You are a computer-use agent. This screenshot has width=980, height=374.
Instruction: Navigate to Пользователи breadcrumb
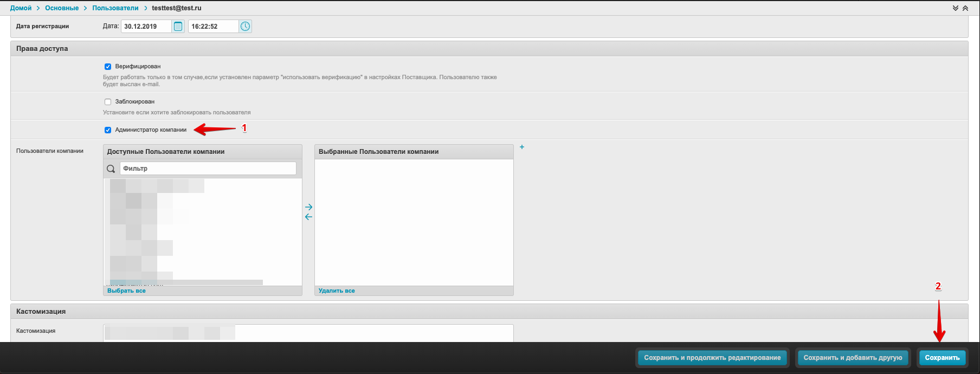(115, 8)
